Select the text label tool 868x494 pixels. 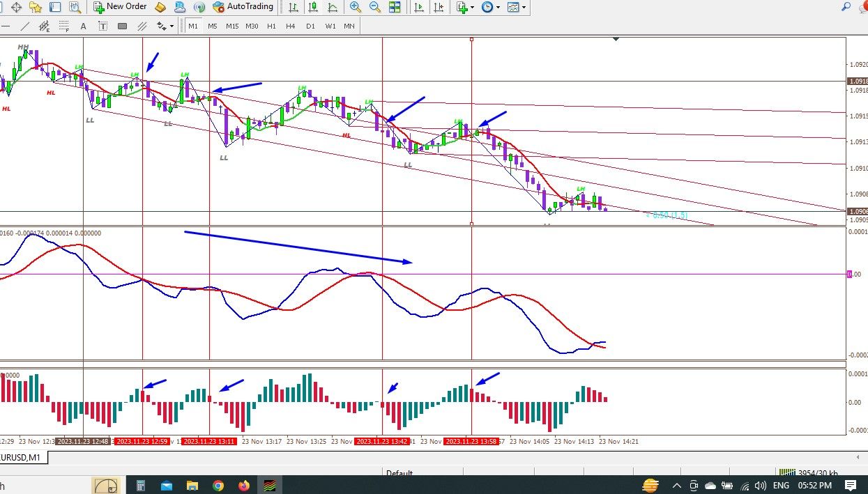click(84, 26)
